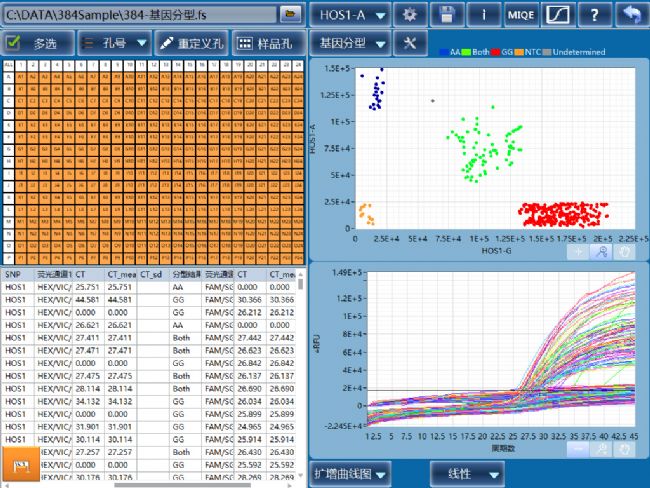Click the MIQE button
The image size is (650, 488).
click(521, 15)
